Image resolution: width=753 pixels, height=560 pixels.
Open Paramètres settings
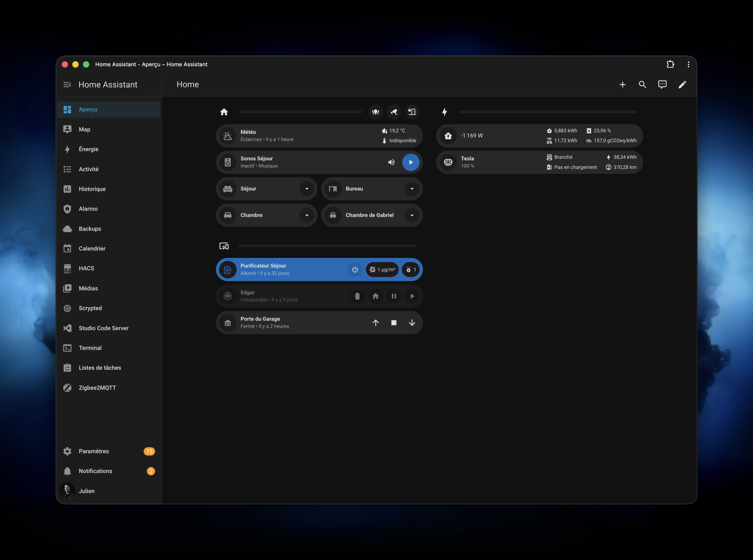[109, 451]
